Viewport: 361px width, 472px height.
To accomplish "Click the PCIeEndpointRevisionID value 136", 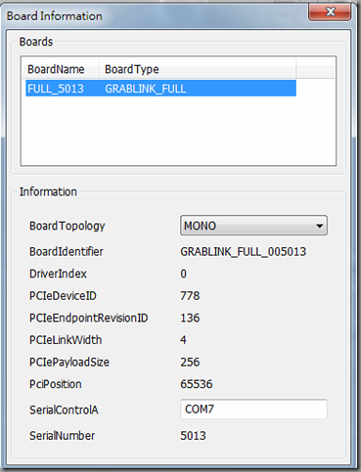I will (190, 318).
